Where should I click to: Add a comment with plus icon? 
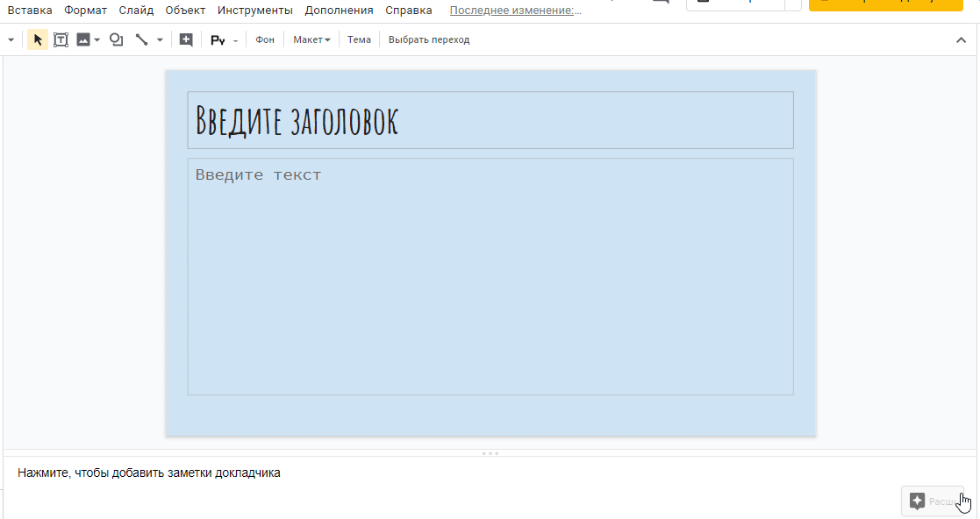(186, 40)
